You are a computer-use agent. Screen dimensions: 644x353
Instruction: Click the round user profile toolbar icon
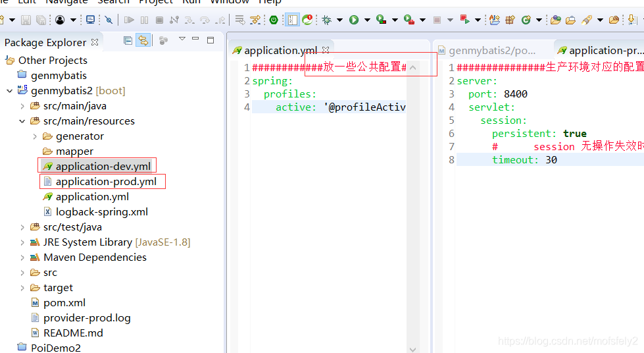click(x=60, y=20)
